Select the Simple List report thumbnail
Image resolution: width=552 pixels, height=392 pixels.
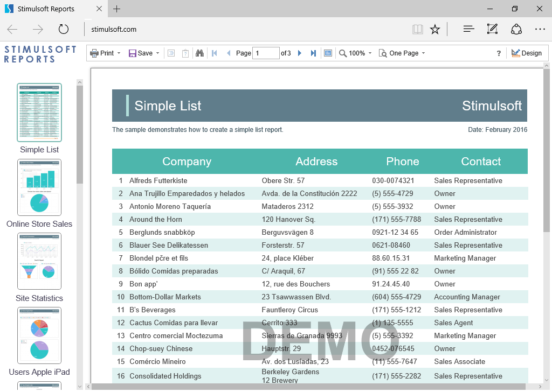39,113
